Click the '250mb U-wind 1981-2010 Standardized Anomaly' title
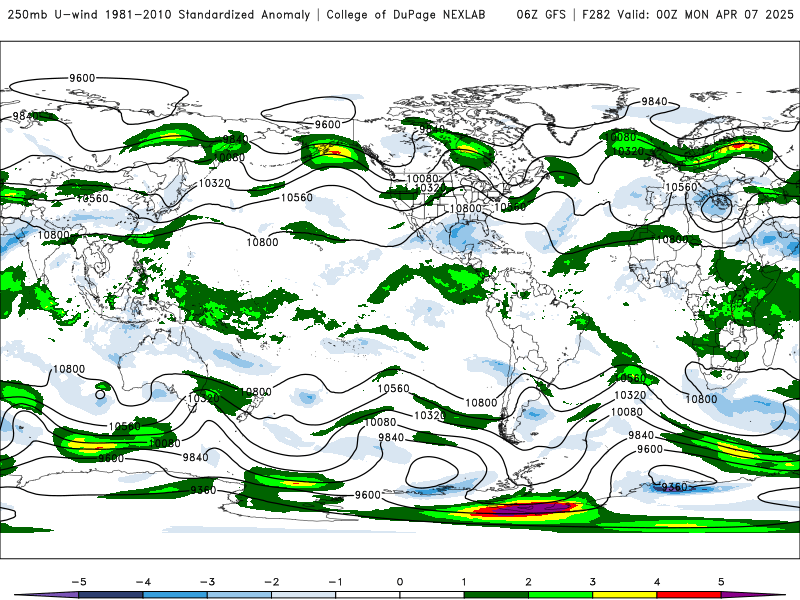The image size is (800, 600). click(159, 15)
